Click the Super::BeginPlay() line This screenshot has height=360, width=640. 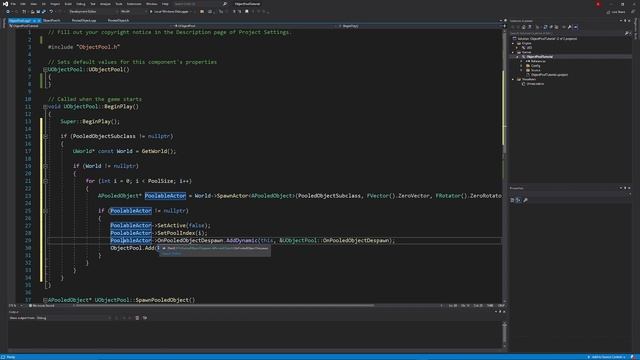(x=90, y=122)
